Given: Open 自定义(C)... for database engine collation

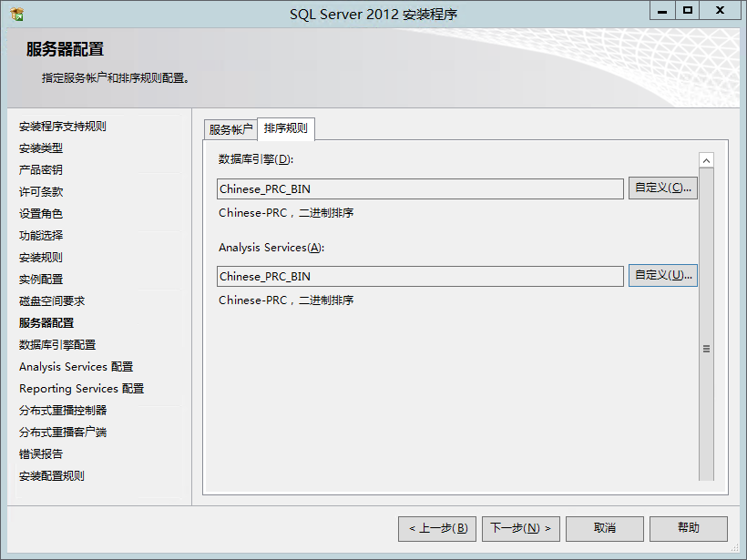Looking at the screenshot, I should pyautogui.click(x=662, y=188).
